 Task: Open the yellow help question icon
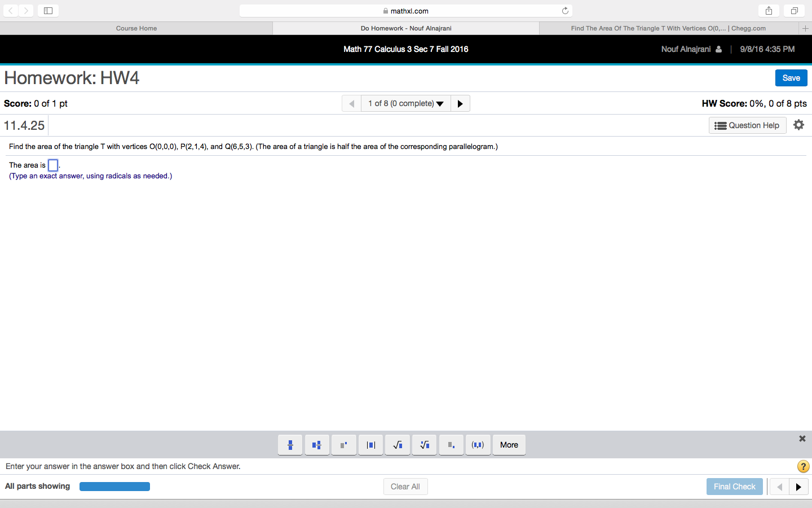(803, 466)
